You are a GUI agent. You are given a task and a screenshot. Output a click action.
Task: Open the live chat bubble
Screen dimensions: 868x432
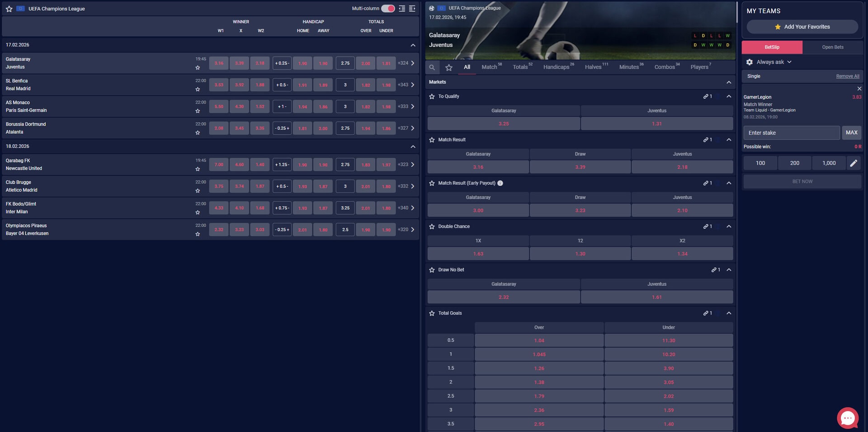(848, 418)
